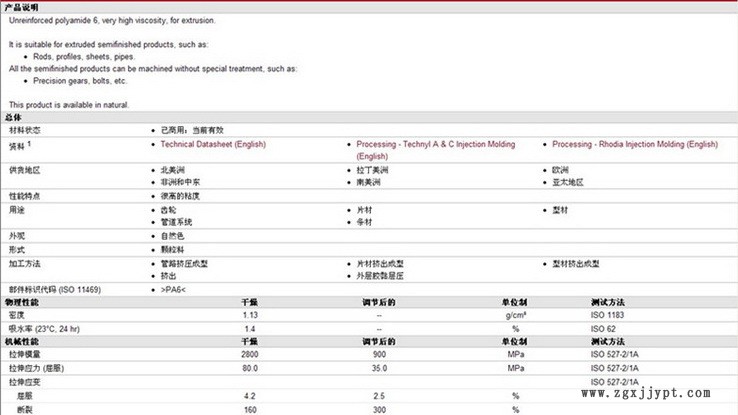Select the 产品说明 section header

[x=22, y=8]
